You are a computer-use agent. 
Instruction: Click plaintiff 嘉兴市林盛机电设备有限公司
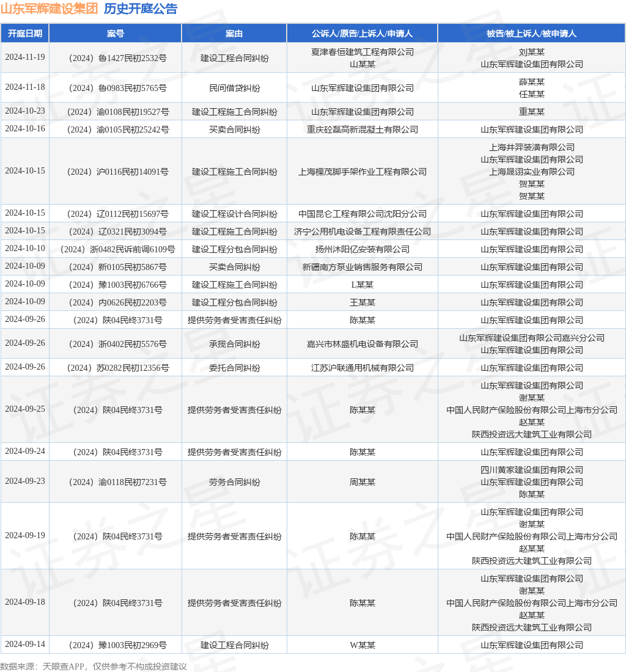tap(363, 344)
